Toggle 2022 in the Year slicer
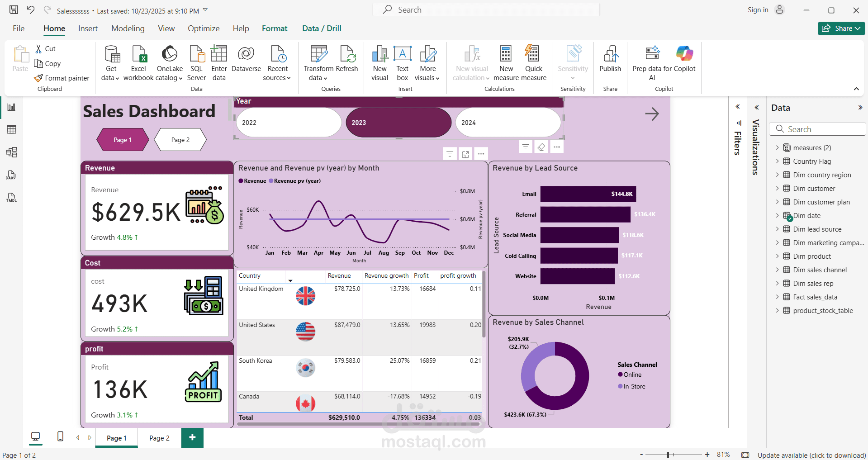 [288, 122]
